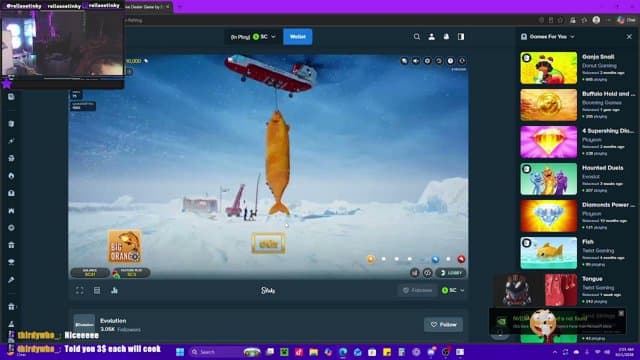Expand the Games For You dropdown
The height and width of the screenshot is (360, 640).
pos(549,37)
